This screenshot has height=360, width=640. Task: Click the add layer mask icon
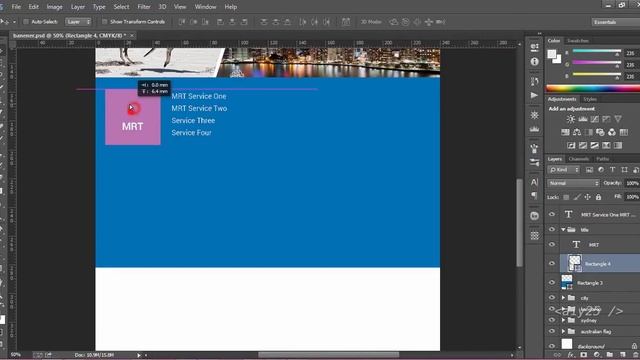(x=584, y=355)
